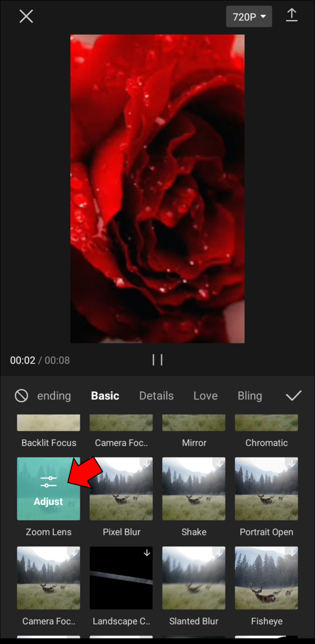Apply the Slanted Blur effect

pos(194,578)
